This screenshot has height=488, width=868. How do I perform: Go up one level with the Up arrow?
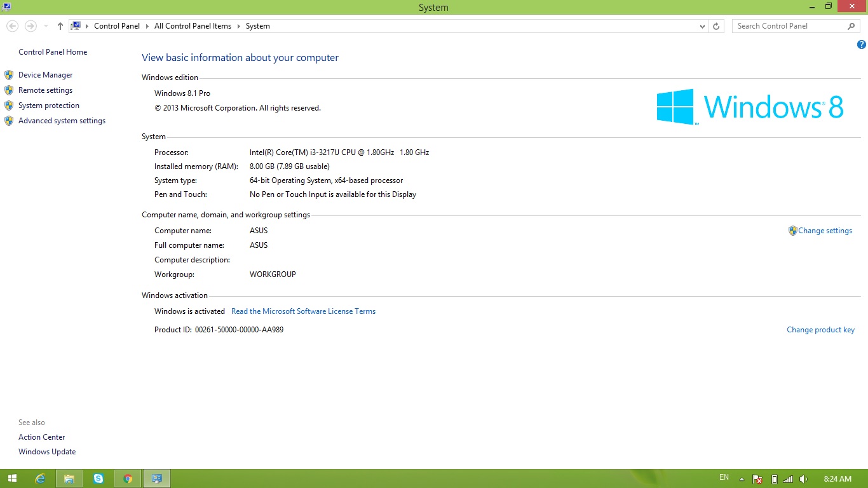coord(60,26)
